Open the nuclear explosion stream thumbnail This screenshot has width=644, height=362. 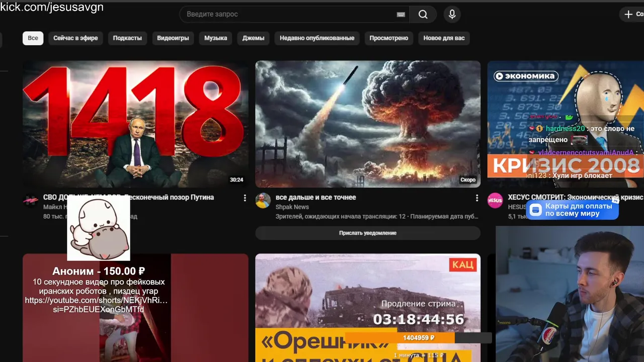coord(368,124)
